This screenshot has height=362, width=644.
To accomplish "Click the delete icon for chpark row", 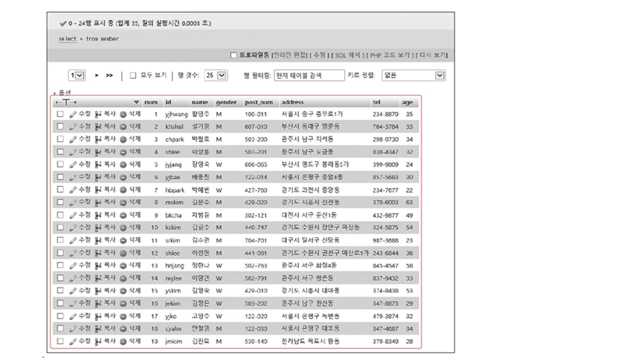I will 123,139.
